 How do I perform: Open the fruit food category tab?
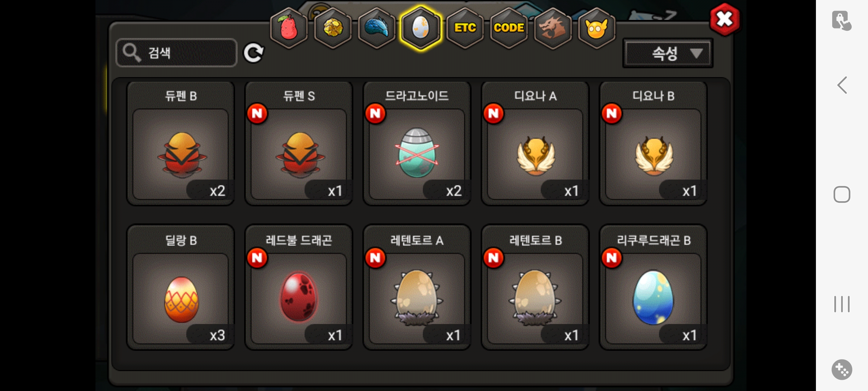[289, 28]
